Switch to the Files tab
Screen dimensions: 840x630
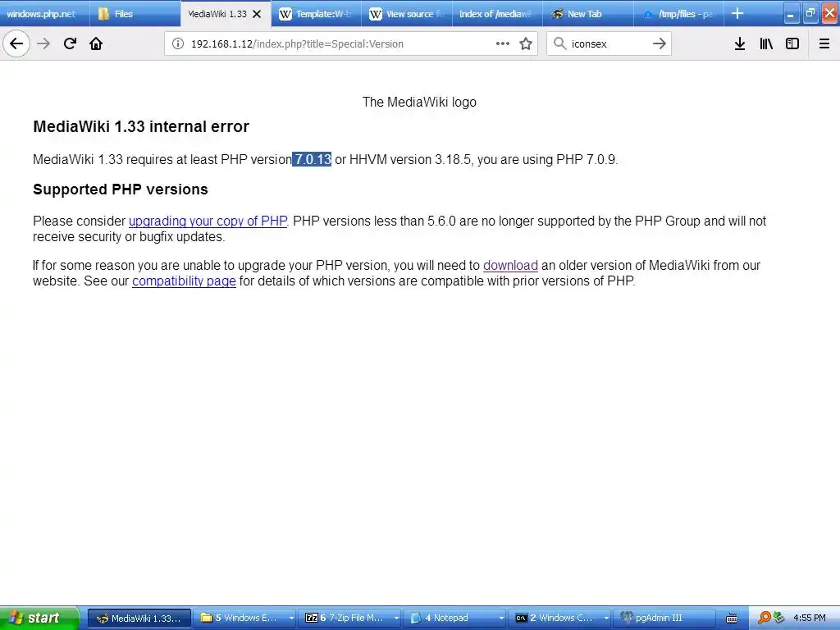click(x=135, y=13)
